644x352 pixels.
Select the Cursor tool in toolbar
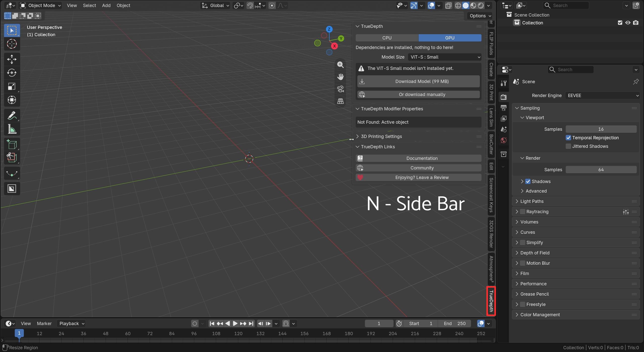[12, 44]
